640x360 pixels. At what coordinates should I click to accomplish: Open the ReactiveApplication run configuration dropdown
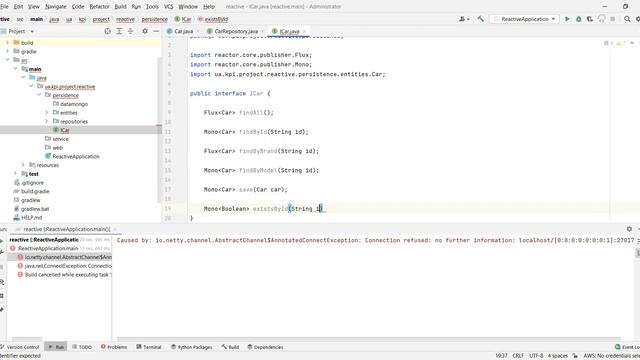tap(524, 19)
